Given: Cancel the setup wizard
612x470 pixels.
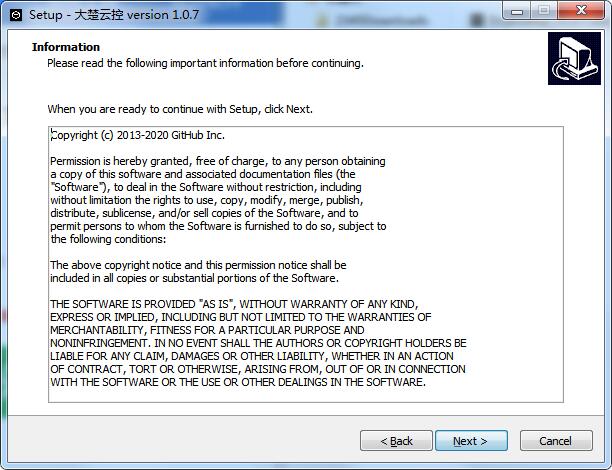Looking at the screenshot, I should pyautogui.click(x=556, y=441).
